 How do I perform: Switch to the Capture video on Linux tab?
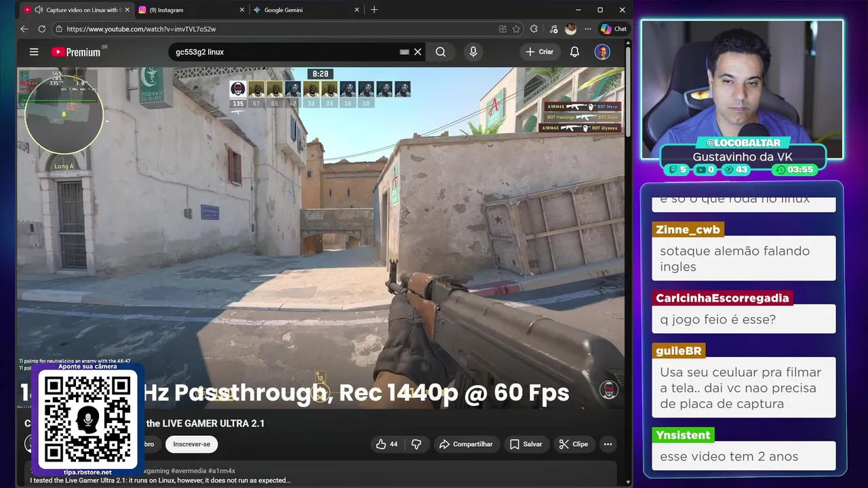(76, 9)
